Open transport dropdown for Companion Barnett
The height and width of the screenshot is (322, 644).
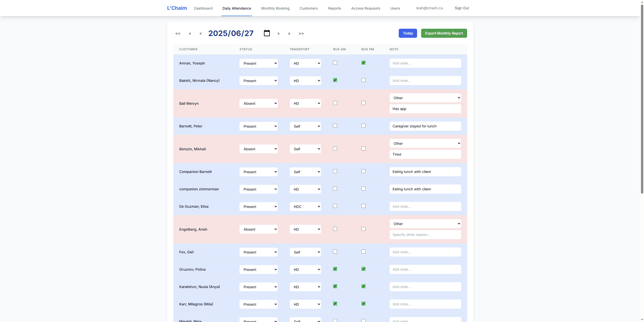click(305, 172)
